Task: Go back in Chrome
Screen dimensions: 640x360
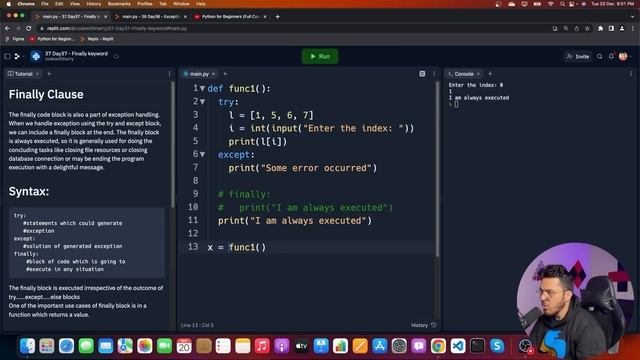Action: (x=7, y=28)
